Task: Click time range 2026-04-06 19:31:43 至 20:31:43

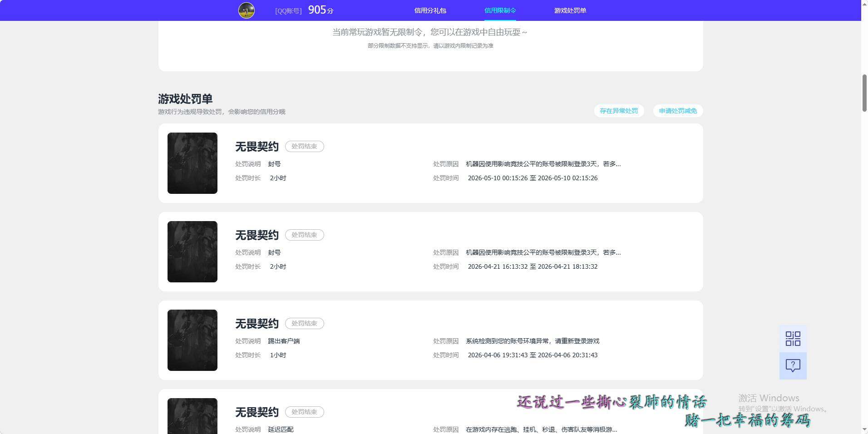Action: [x=533, y=355]
